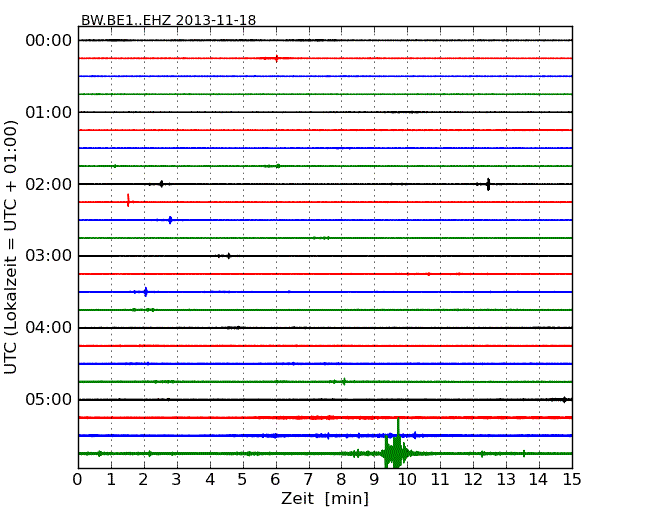Select the 02:00 time axis label
Image resolution: width=650 pixels, height=520 pixels.
coord(49,184)
